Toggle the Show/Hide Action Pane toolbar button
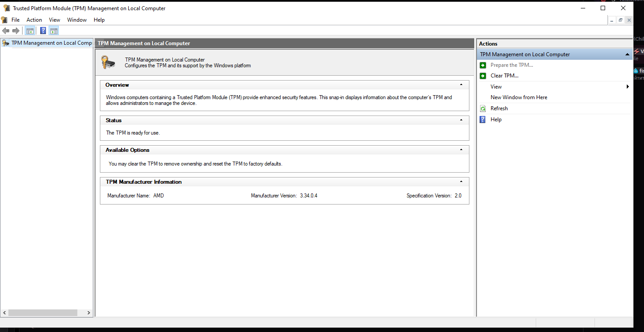644x332 pixels. pos(54,31)
